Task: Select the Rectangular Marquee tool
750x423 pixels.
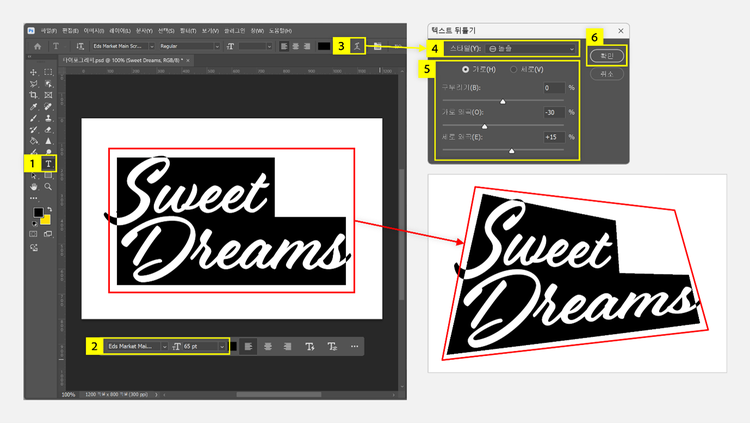Action: (x=48, y=72)
